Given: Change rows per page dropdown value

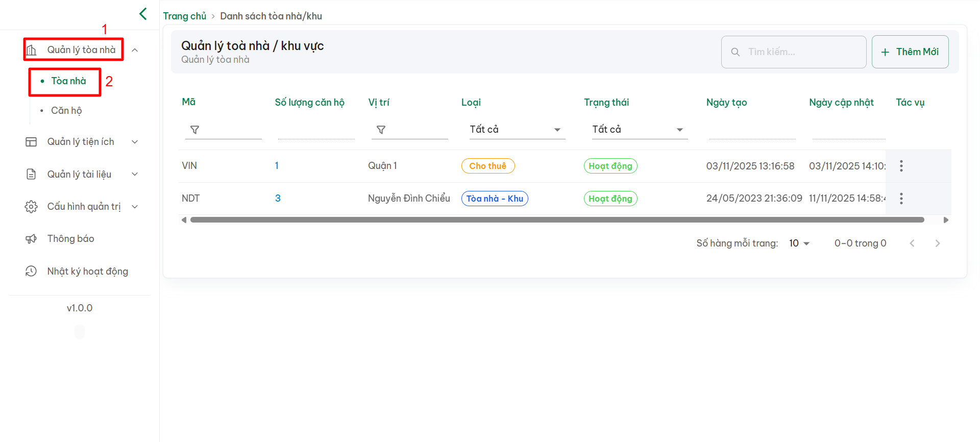Looking at the screenshot, I should click(799, 243).
